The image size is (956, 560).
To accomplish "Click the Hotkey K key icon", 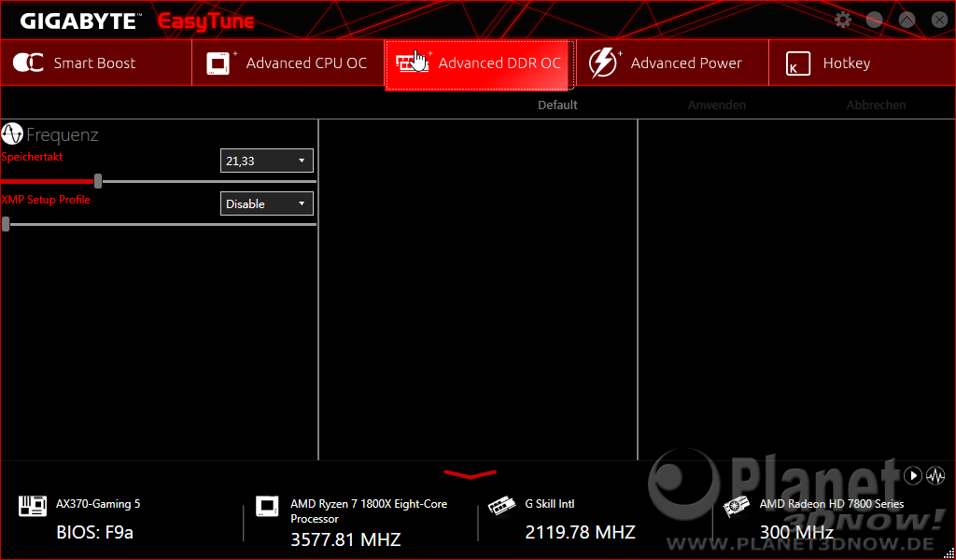I will (798, 63).
